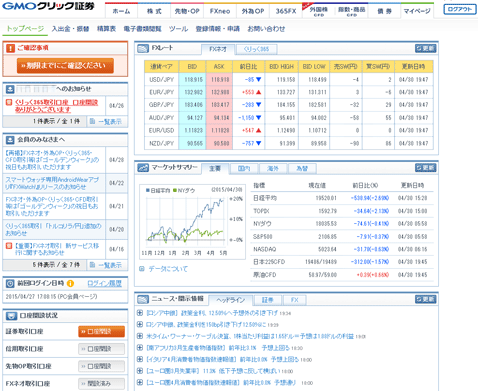
Task: Open the 債券 navigation tab
Action: 384,11
